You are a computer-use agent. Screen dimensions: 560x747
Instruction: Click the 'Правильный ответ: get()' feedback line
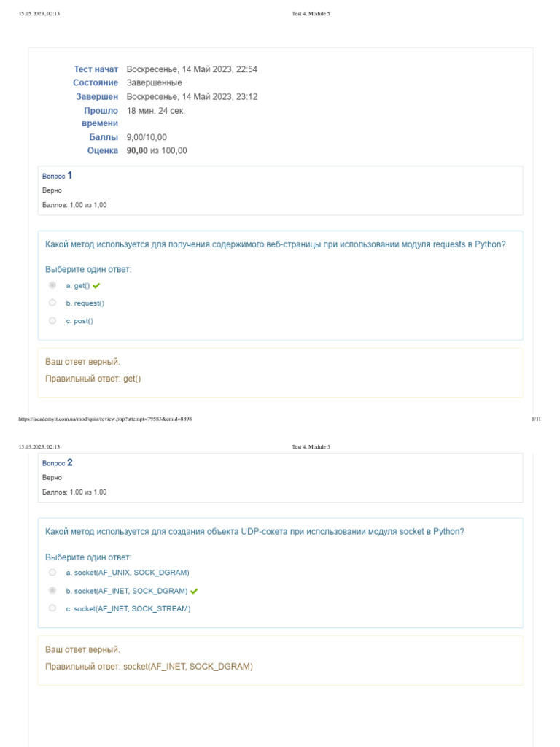point(93,379)
